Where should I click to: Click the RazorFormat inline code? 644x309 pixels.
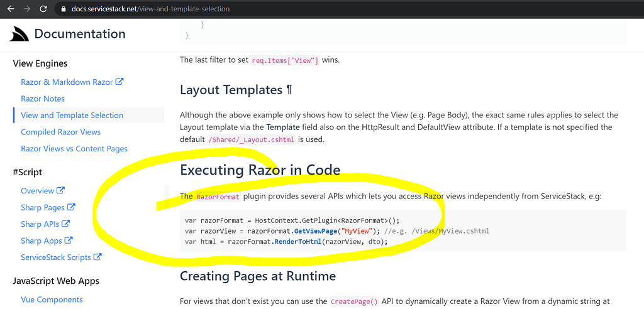click(x=218, y=197)
